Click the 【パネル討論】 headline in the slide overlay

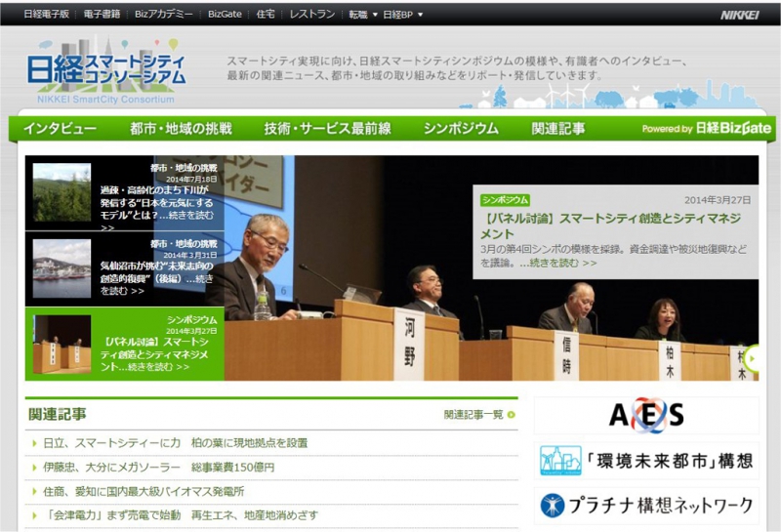coord(611,226)
